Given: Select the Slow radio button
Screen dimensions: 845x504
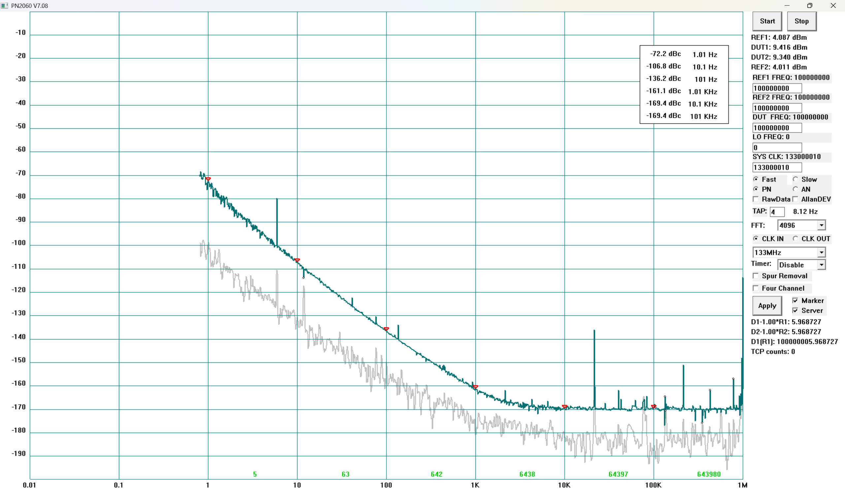Looking at the screenshot, I should pos(795,179).
